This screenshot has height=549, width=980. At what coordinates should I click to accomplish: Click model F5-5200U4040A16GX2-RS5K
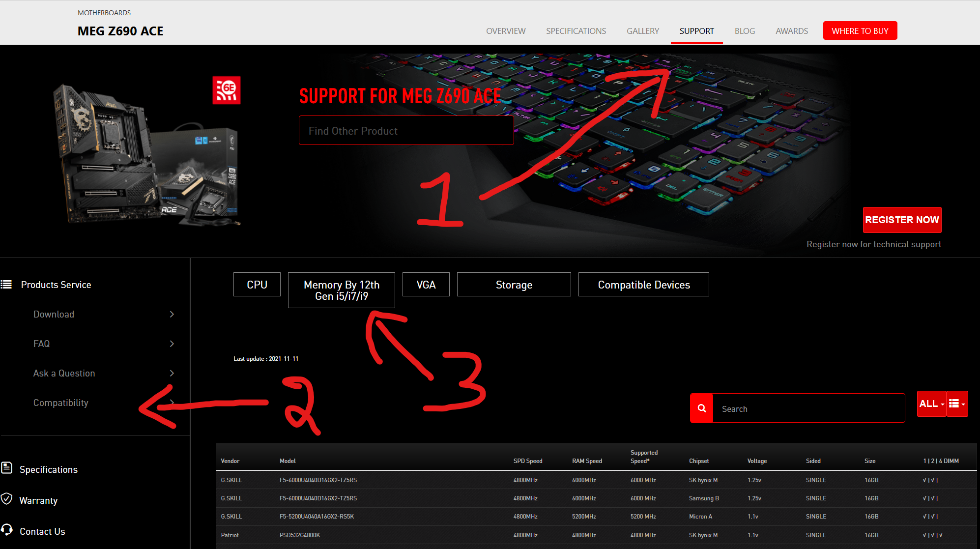tap(317, 517)
